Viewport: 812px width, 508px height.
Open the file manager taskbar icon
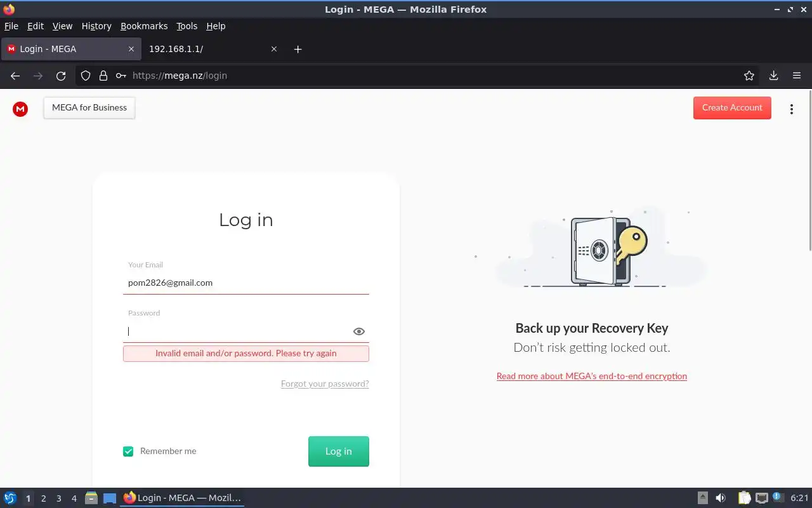(x=91, y=498)
